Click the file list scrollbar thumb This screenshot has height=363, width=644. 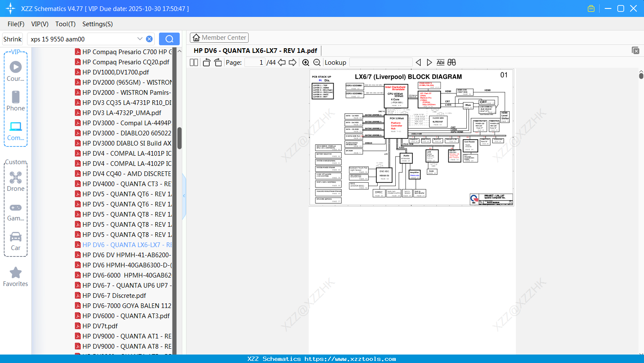(x=179, y=138)
